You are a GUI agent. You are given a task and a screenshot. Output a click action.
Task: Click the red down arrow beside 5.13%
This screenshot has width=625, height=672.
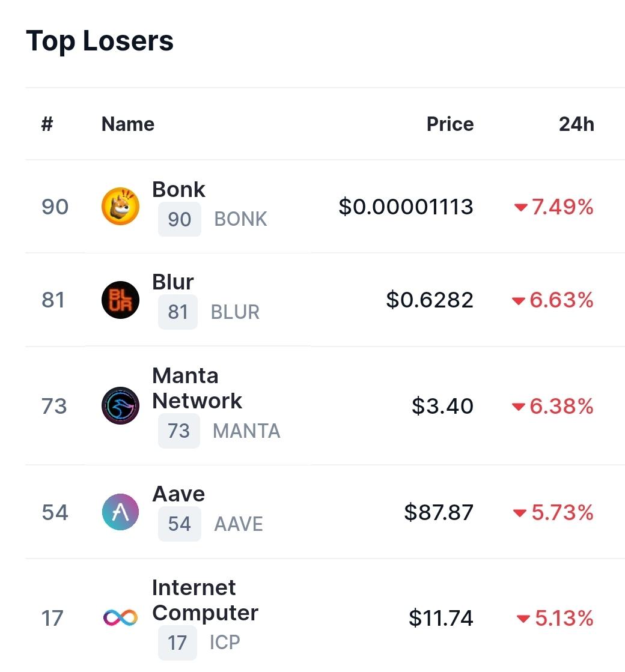pyautogui.click(x=523, y=619)
